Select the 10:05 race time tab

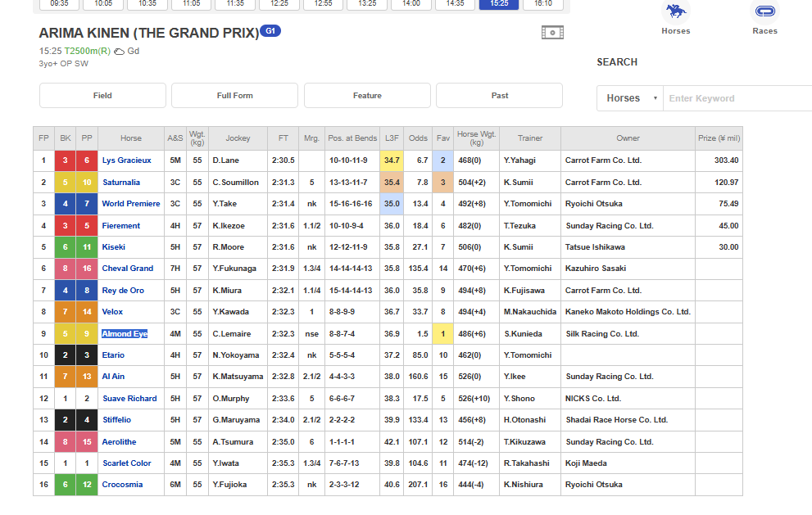[103, 4]
